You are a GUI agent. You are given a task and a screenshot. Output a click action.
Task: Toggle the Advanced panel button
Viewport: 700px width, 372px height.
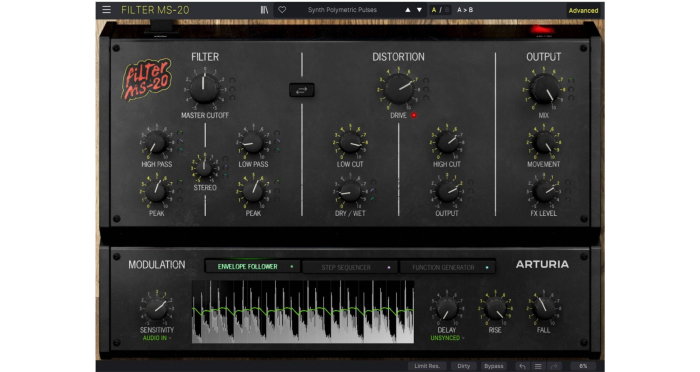click(x=583, y=10)
